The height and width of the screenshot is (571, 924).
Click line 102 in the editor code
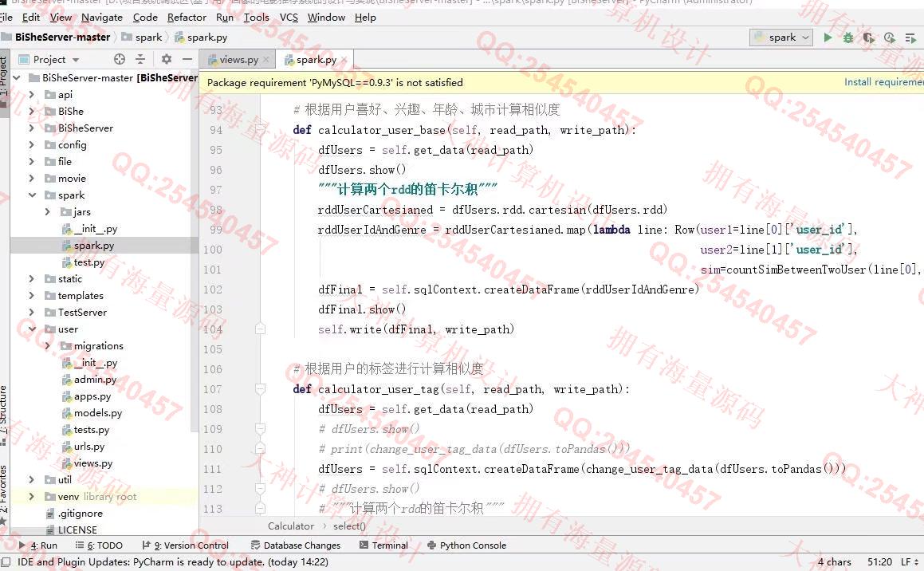tap(508, 289)
